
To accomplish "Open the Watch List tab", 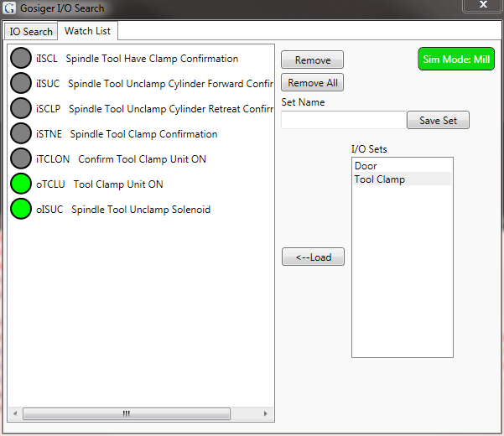I will 90,31.
